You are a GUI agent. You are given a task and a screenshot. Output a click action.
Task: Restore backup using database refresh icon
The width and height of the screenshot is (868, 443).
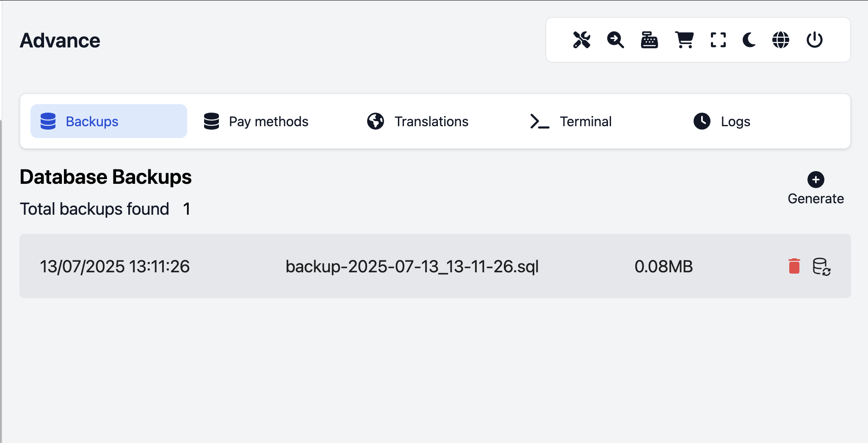pos(821,267)
